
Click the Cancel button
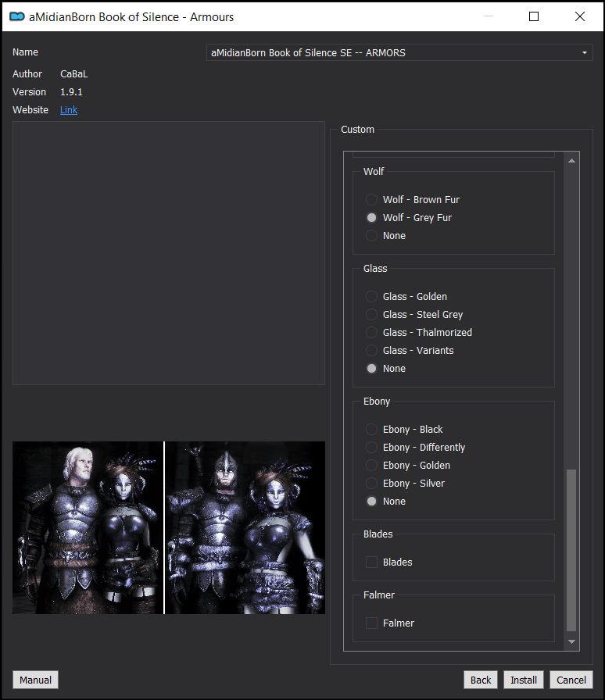click(571, 680)
